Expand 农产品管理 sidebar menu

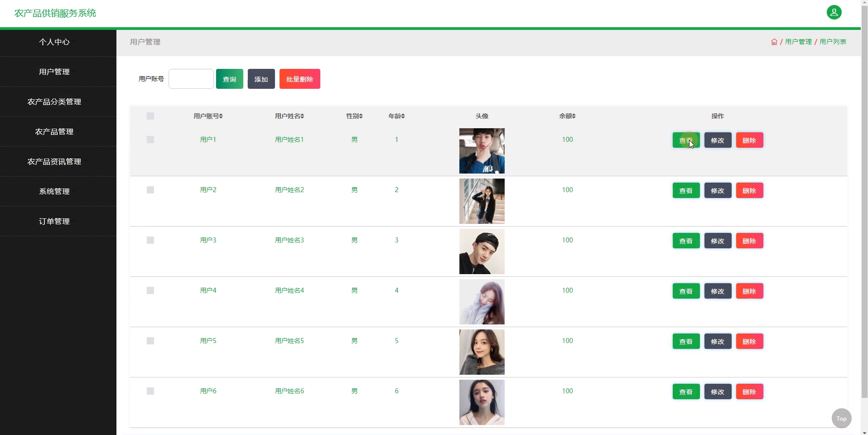[58, 131]
